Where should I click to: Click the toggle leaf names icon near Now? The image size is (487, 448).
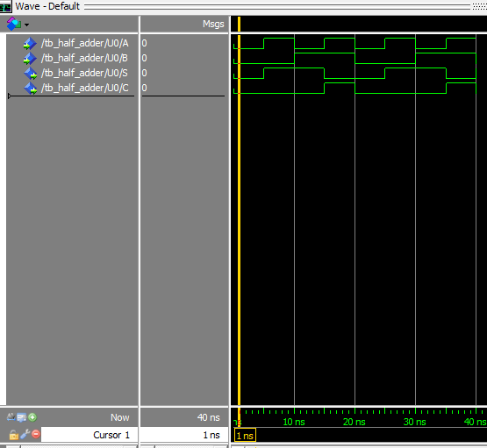[11, 417]
